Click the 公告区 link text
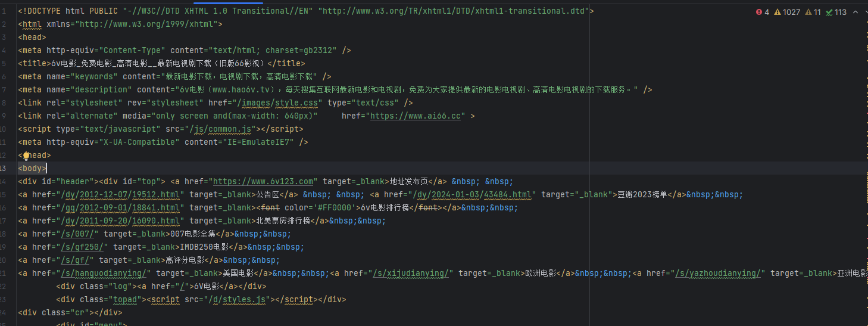This screenshot has height=326, width=868. point(267,194)
